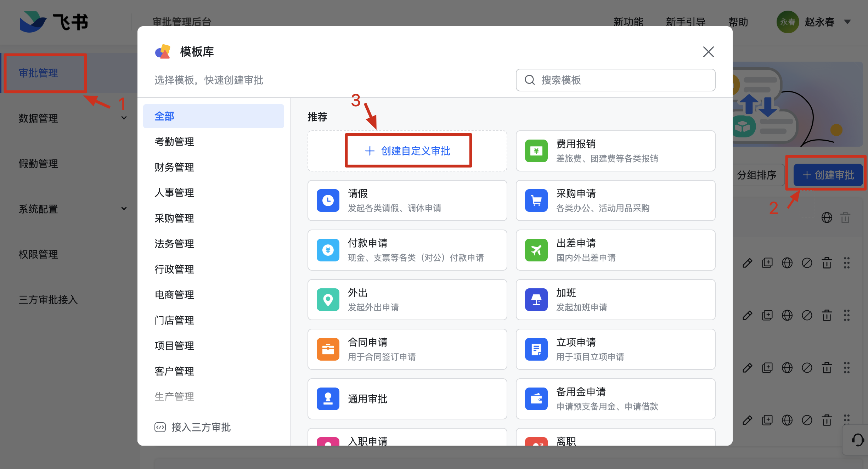
Task: Close the 模板库 dialog
Action: [708, 52]
